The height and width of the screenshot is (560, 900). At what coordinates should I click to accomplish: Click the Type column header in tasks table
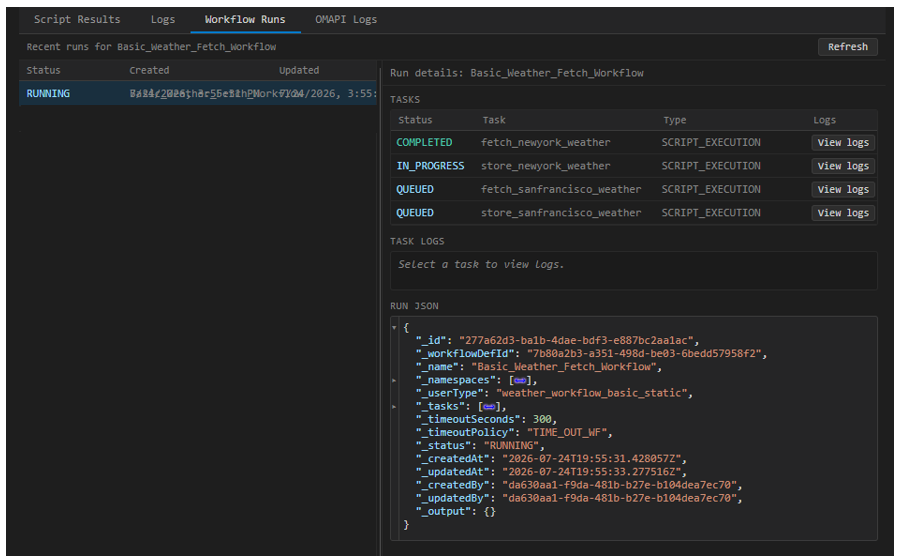tap(674, 120)
